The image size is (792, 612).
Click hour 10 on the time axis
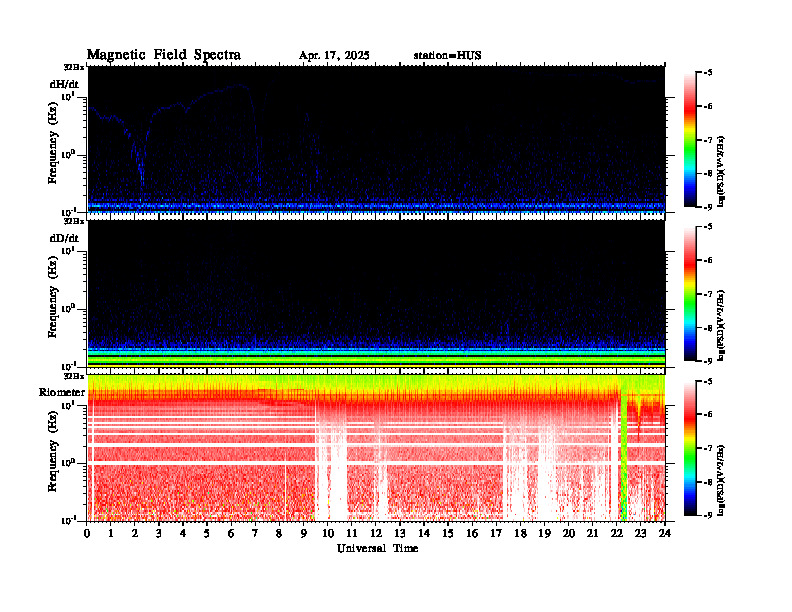[328, 533]
